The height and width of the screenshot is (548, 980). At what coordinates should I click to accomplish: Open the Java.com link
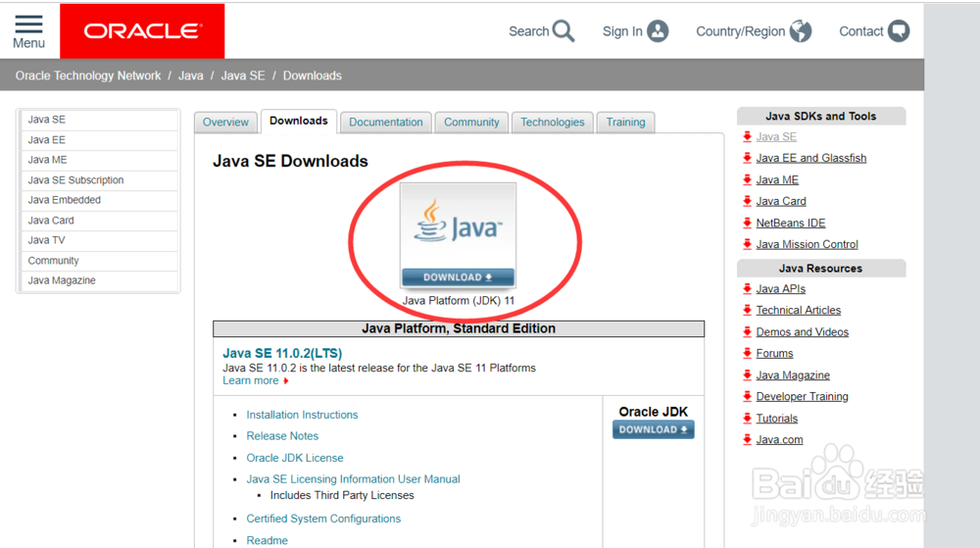click(x=779, y=439)
